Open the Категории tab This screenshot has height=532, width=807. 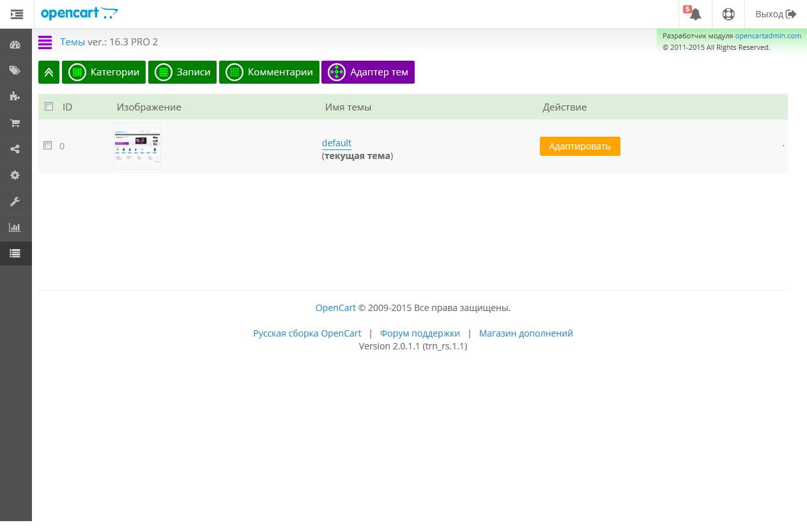tap(104, 72)
